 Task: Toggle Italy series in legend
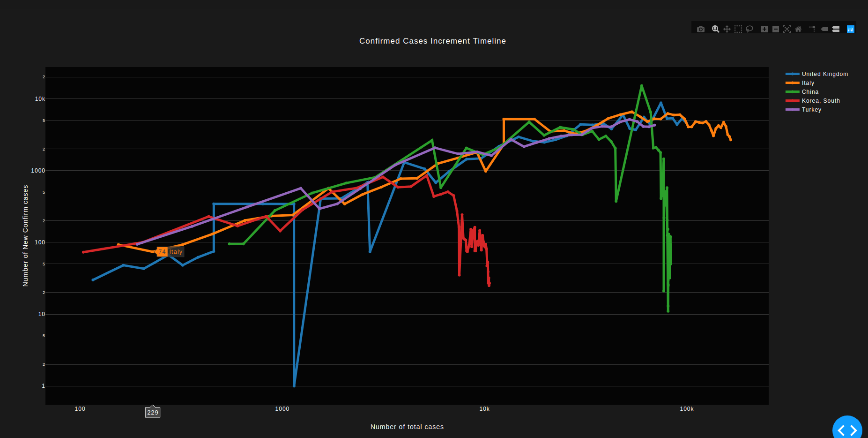pos(808,83)
